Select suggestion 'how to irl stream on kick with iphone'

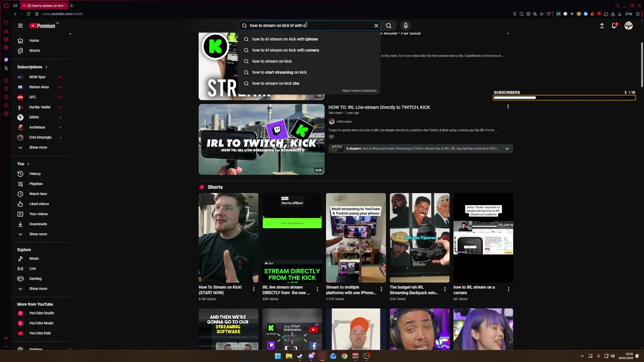pos(309,39)
